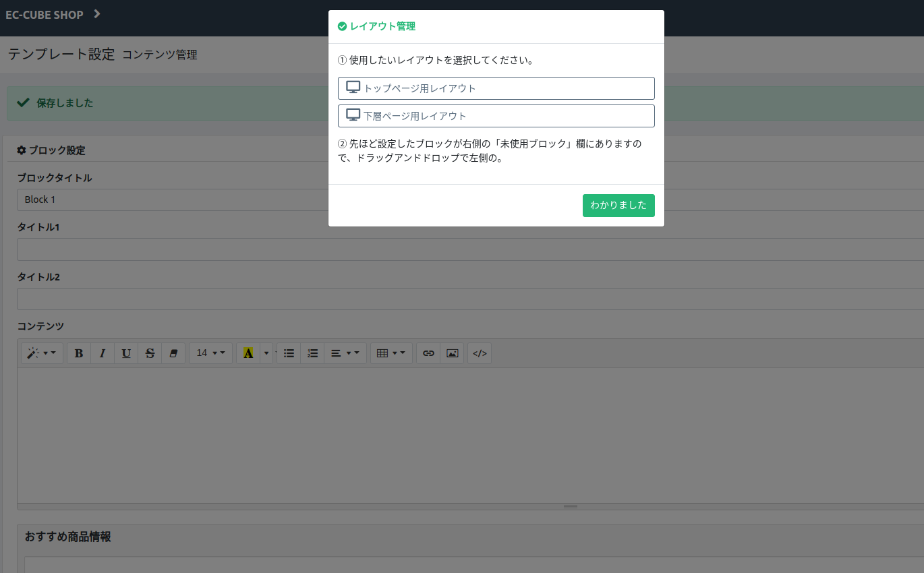This screenshot has width=924, height=573.
Task: Apply strikethrough formatting
Action: coord(150,353)
